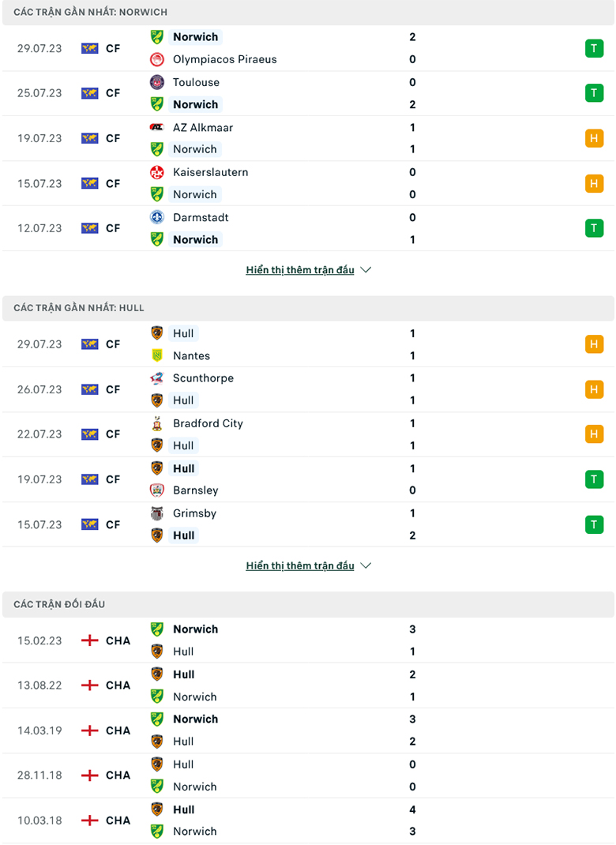The image size is (616, 845).
Task: Click the Darmstadt club crest icon
Action: pyautogui.click(x=156, y=217)
